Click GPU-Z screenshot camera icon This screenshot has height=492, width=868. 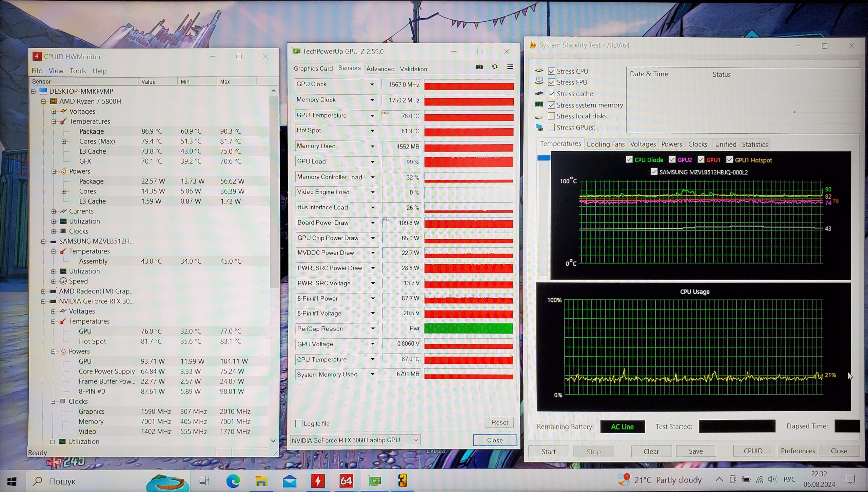point(479,67)
